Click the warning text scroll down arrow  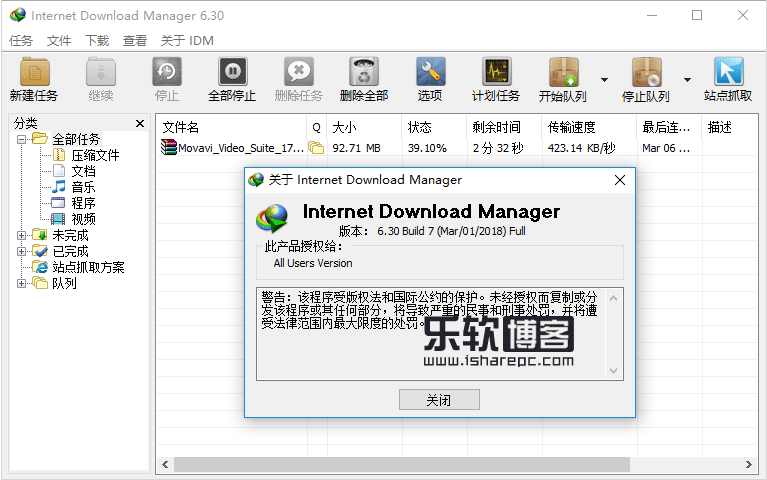coord(614,371)
